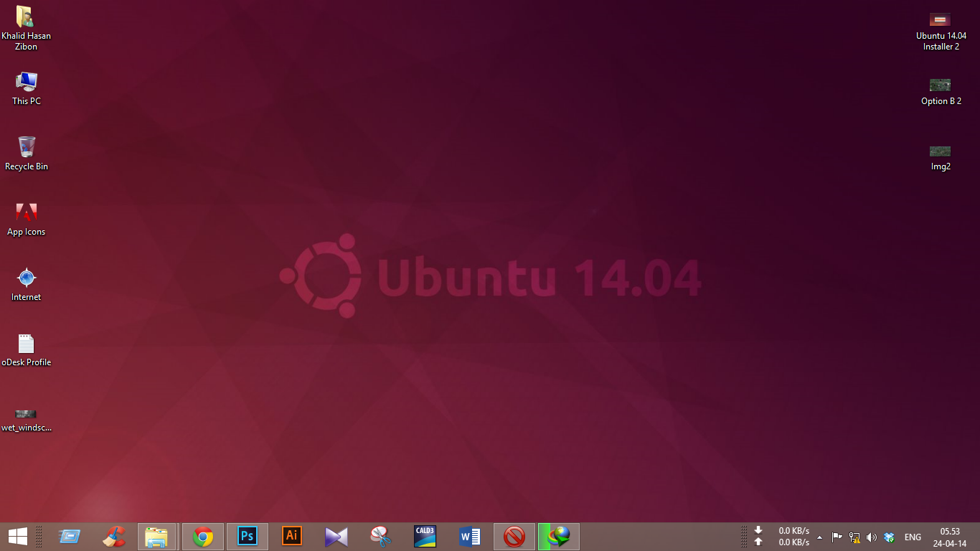980x551 pixels.
Task: Open File Explorer from the taskbar
Action: coord(158,536)
